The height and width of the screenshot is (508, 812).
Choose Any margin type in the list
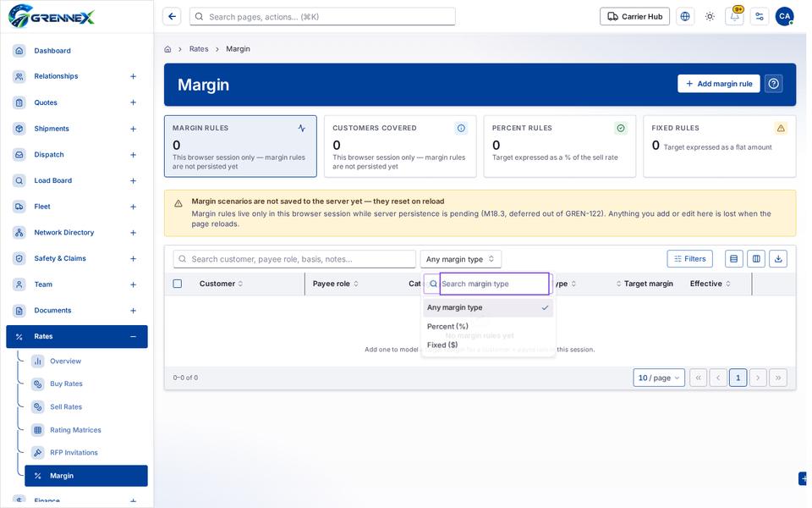[x=488, y=307]
